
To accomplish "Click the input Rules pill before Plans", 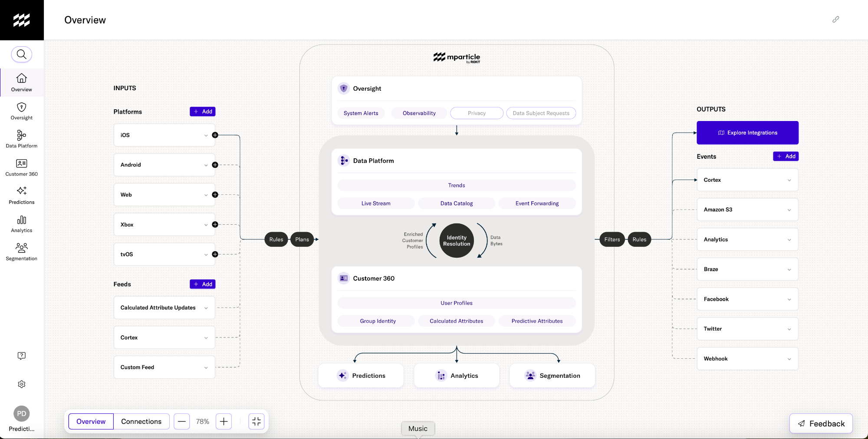I will [276, 239].
